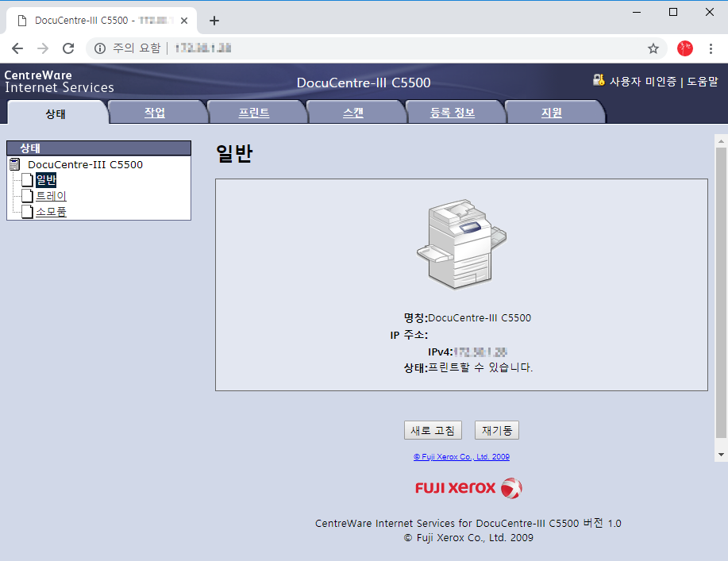The height and width of the screenshot is (561, 728).
Task: Open the 작업 tab
Action: pyautogui.click(x=155, y=113)
